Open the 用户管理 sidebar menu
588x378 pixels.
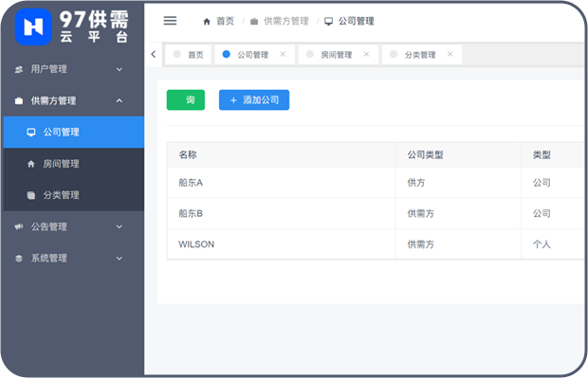(x=74, y=69)
